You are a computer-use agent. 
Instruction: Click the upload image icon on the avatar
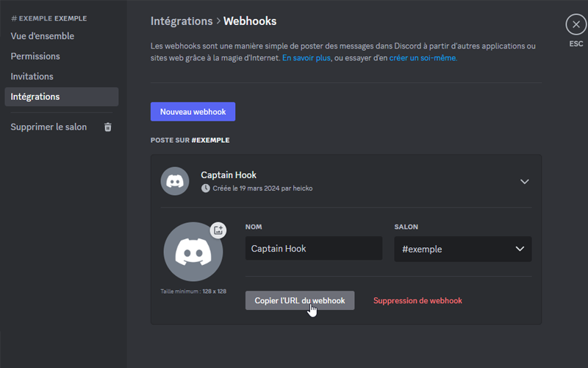tap(218, 230)
